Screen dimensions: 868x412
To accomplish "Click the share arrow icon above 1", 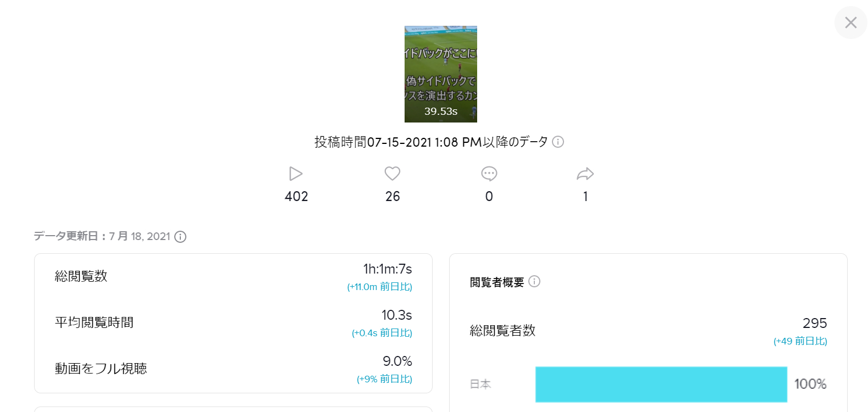I will point(585,174).
